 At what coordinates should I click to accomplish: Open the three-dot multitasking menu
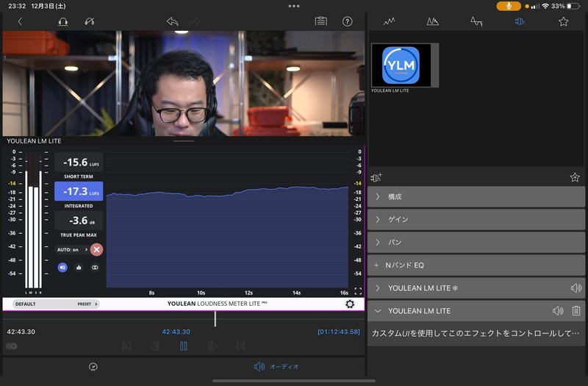coord(294,6)
